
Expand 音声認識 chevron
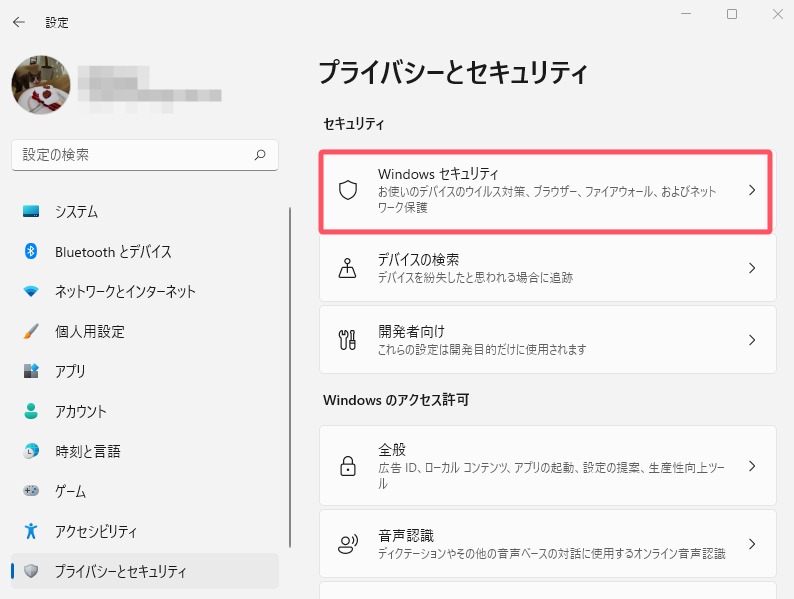coord(752,544)
